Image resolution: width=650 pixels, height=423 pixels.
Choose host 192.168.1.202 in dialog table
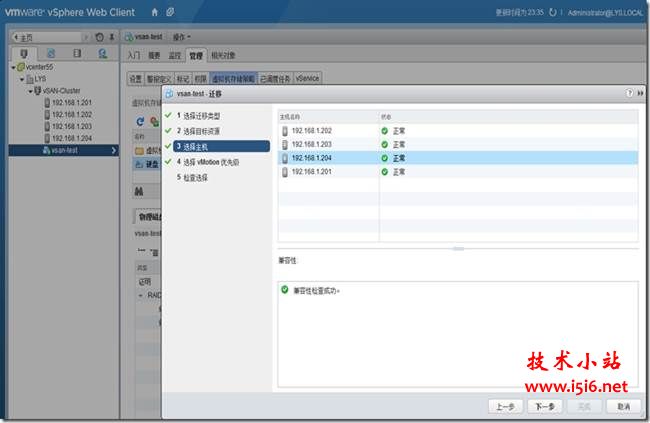tap(458, 131)
